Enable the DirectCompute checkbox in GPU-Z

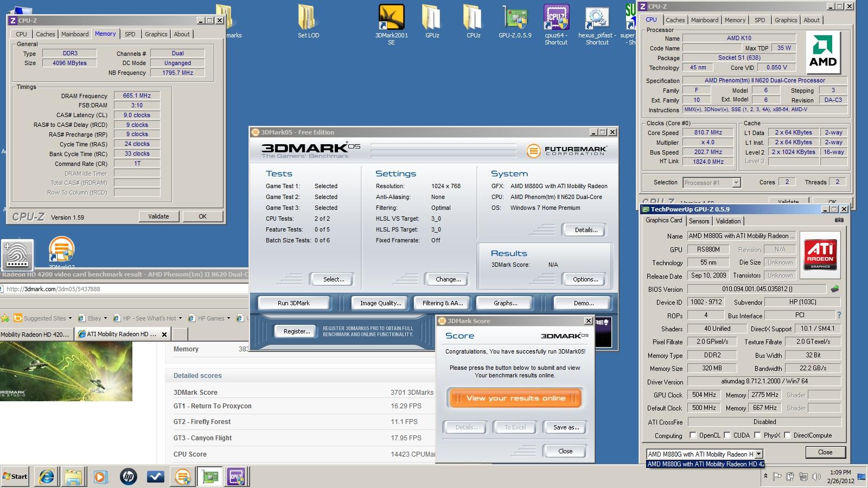[787, 435]
